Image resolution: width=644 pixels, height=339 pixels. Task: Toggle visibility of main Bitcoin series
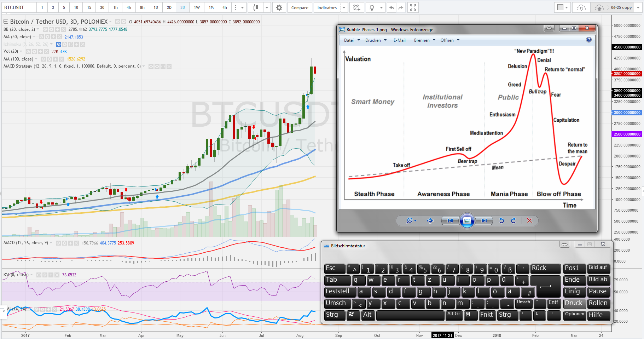point(118,22)
